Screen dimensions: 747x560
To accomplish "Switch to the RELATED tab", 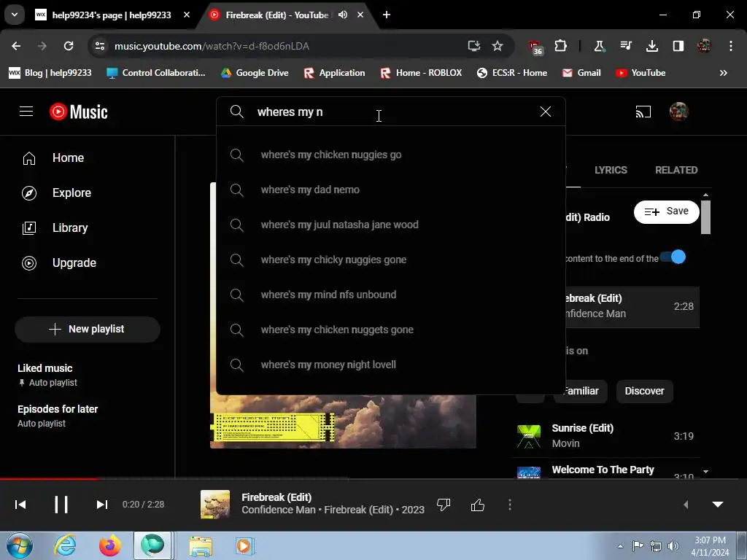I will pos(676,170).
